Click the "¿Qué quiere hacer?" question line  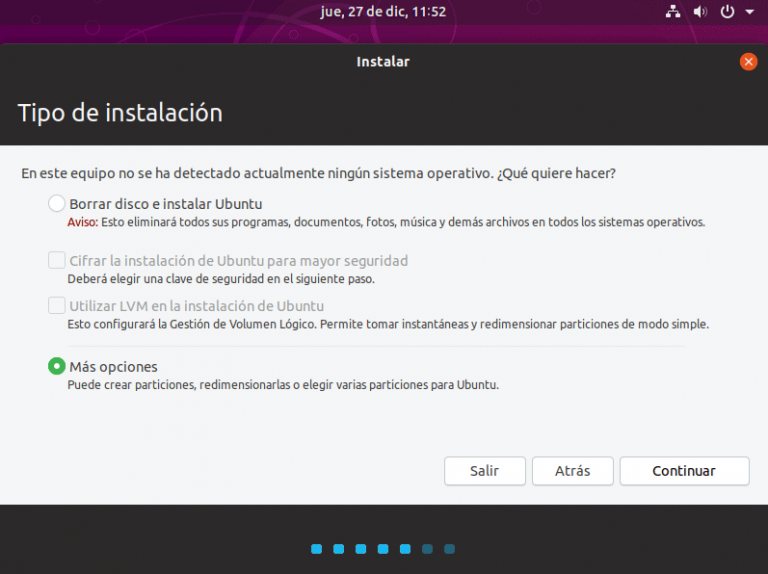coord(318,173)
